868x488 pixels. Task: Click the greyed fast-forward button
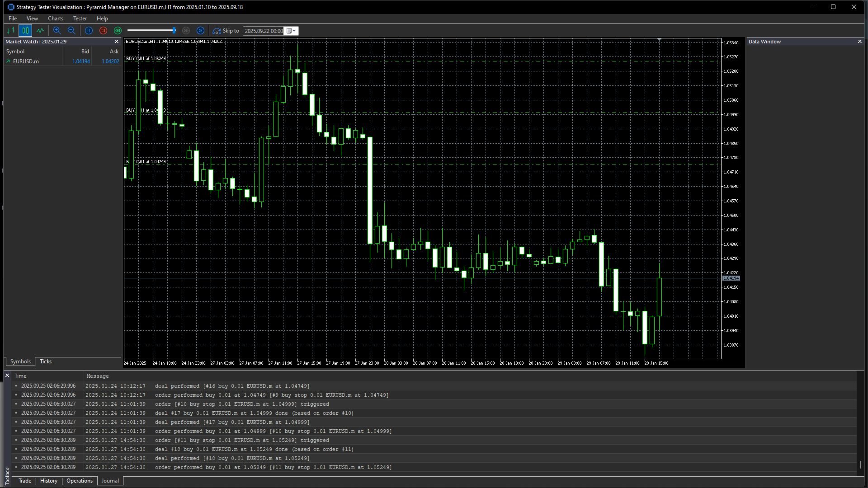pyautogui.click(x=186, y=31)
